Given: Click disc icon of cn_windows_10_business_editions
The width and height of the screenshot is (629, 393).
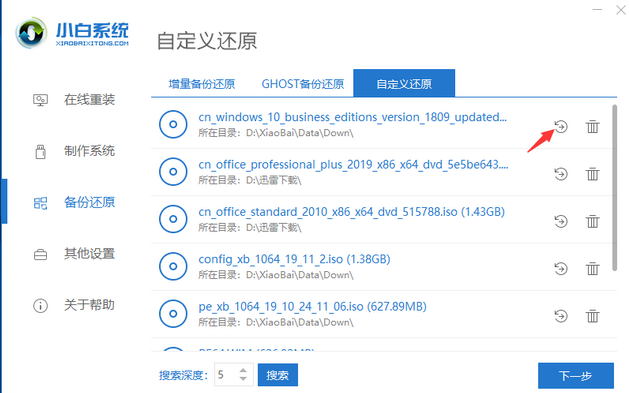Looking at the screenshot, I should coord(173,124).
